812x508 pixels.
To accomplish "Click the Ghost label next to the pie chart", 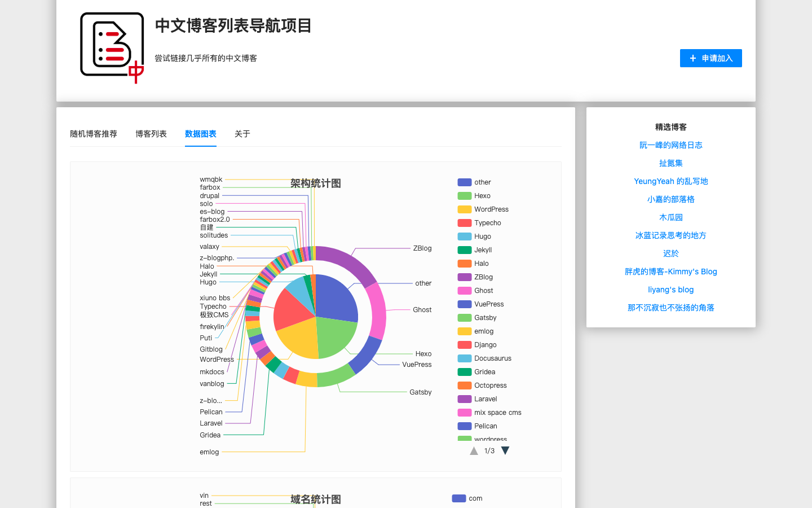I will point(422,309).
